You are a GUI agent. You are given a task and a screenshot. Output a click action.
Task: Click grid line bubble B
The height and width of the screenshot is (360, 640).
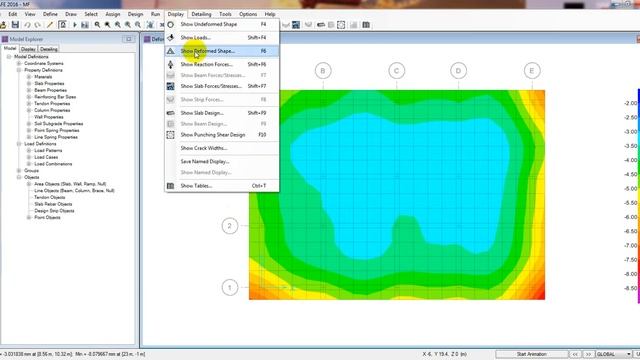323,71
